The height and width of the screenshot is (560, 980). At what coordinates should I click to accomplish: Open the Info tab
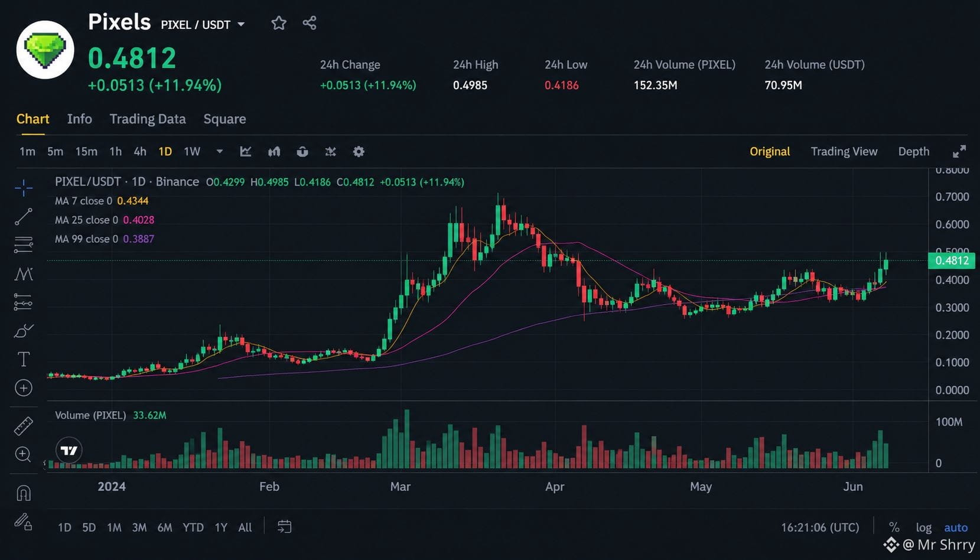click(x=80, y=119)
